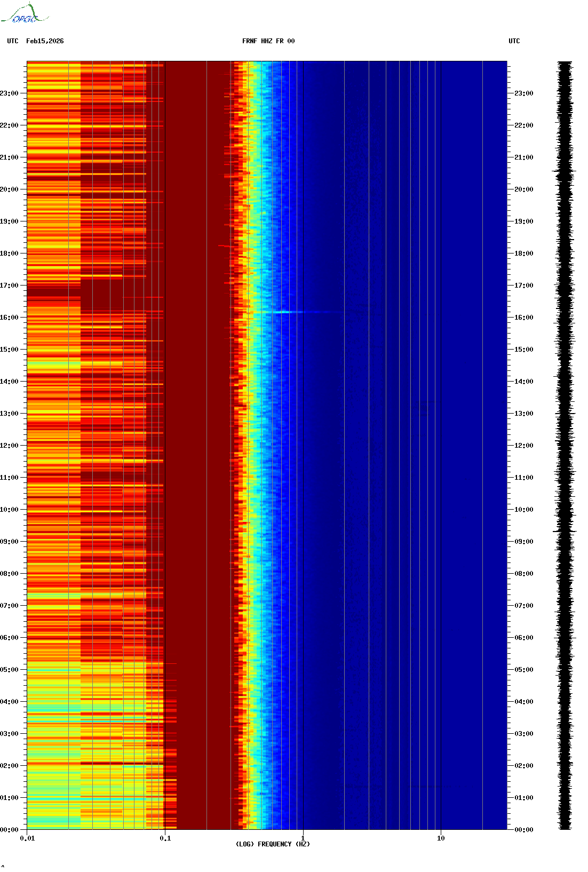Click the 00:00 label on left axis
The image size is (588, 872).
(9, 830)
